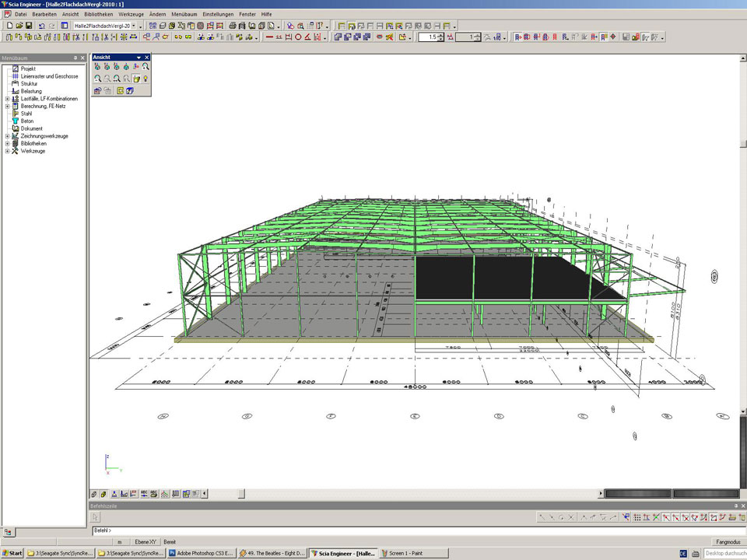Expand the Lastfälle, LF-Kombinationen node
This screenshot has width=747, height=560.
[x=7, y=99]
